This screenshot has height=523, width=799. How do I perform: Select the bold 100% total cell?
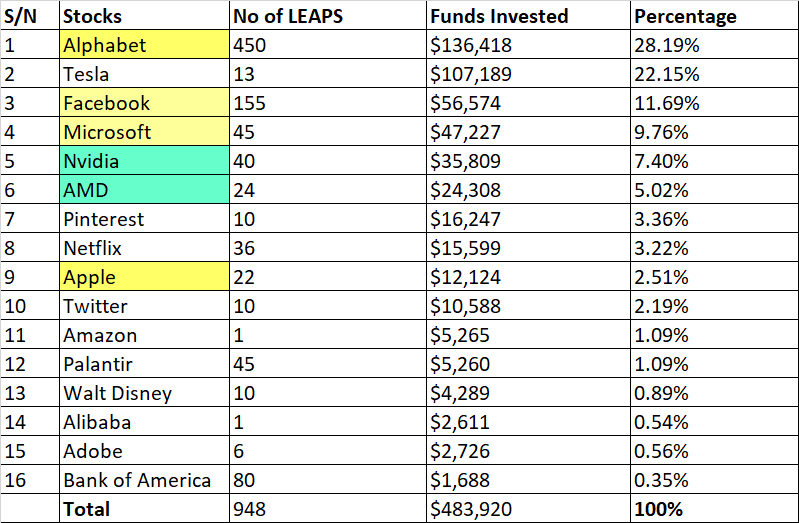coord(713,509)
